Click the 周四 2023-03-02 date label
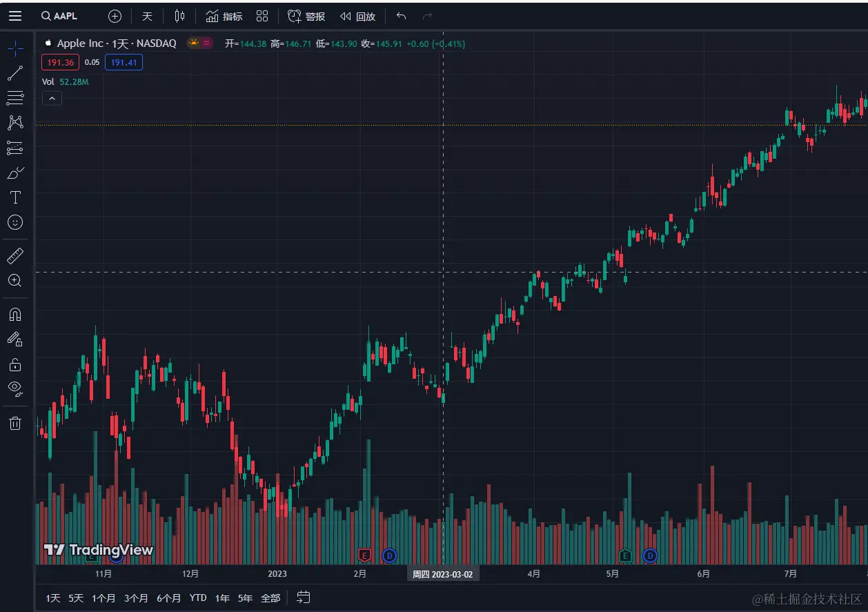Screen dimensions: 868x612 pyautogui.click(x=443, y=574)
